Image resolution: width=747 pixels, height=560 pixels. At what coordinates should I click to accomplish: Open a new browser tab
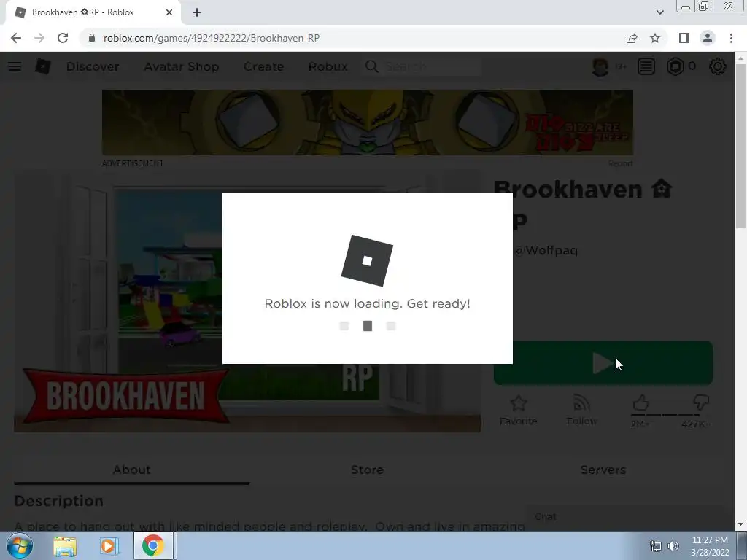point(197,12)
